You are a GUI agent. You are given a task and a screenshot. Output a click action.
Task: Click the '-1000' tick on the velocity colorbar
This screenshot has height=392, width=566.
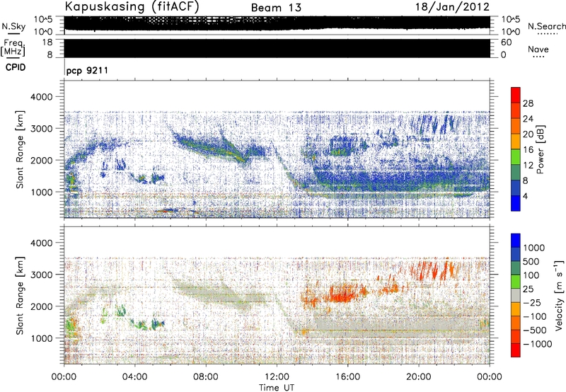538,344
